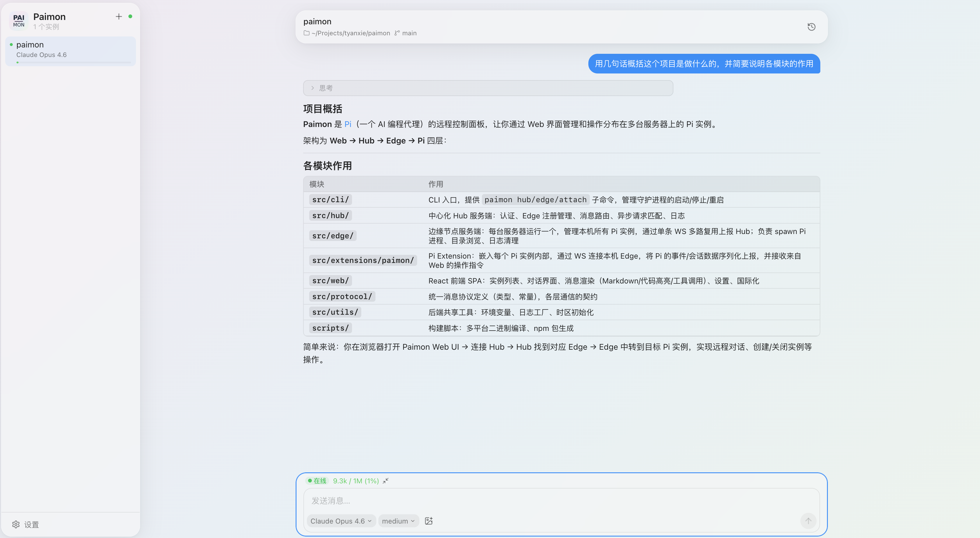980x538 pixels.
Task: Click project path ~/Projects/tyanxie/paimon
Action: point(350,33)
